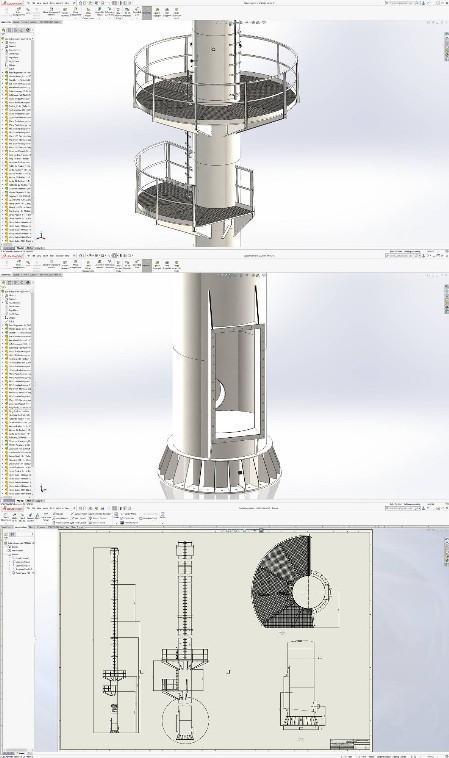This screenshot has height=758, width=449.
Task: Click the orientation triad in the top window viewport
Action: 42,236
